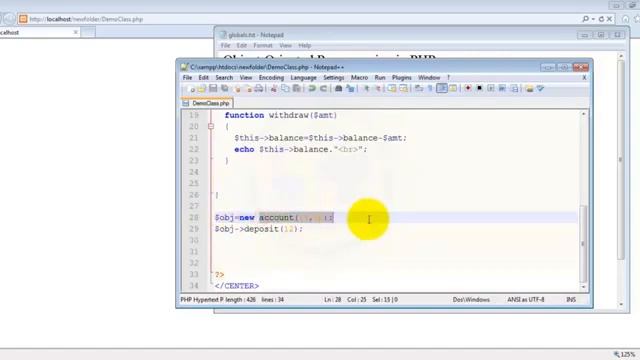The image size is (640, 360).
Task: Open the Run menu
Action: click(x=380, y=78)
